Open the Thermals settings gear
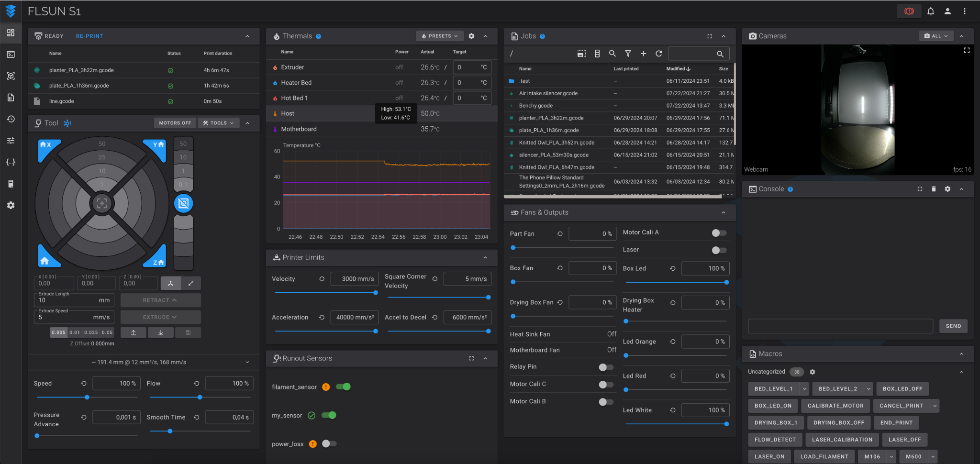Image resolution: width=980 pixels, height=464 pixels. tap(471, 36)
